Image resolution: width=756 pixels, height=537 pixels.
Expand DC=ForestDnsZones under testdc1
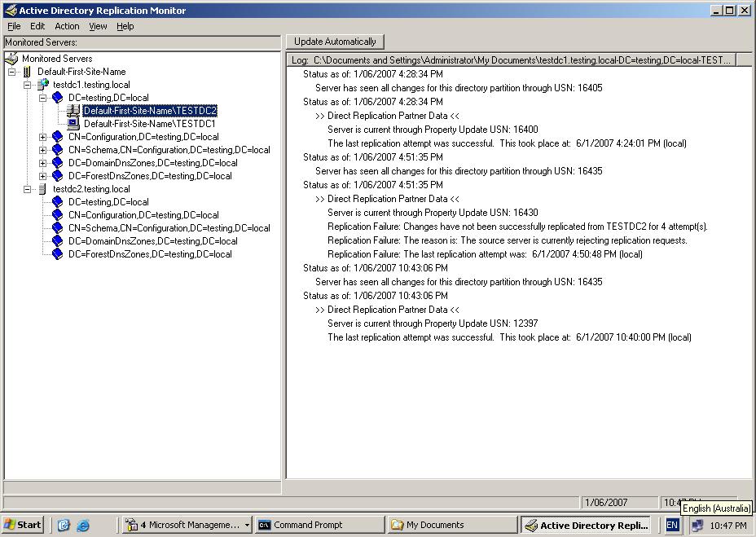click(43, 176)
